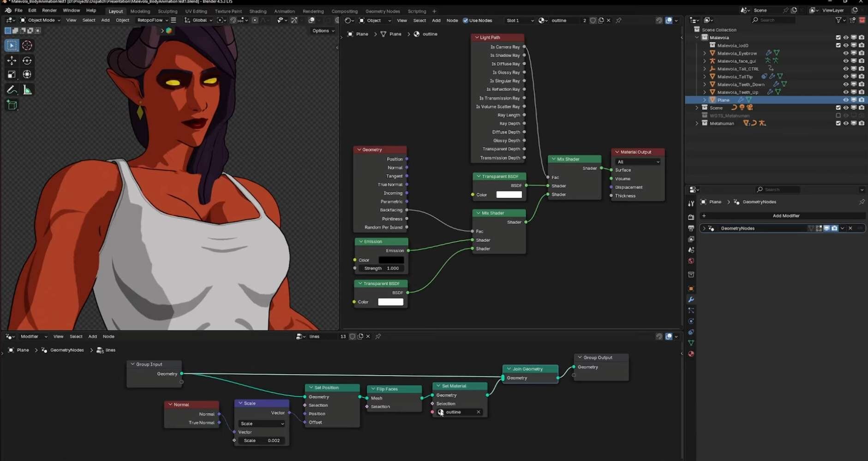Expand the Scene collection in outliner
The width and height of the screenshot is (868, 461).
(x=697, y=108)
